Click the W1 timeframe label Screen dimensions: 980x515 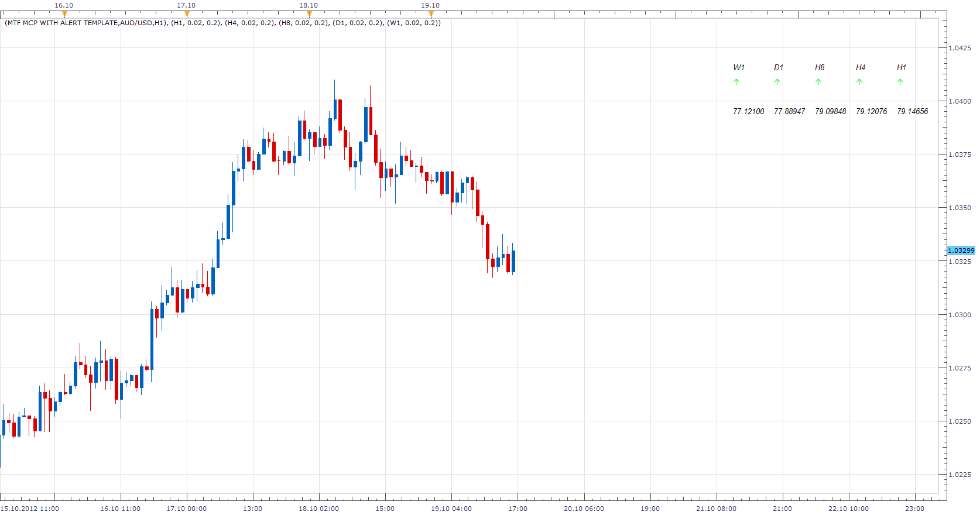[x=739, y=67]
